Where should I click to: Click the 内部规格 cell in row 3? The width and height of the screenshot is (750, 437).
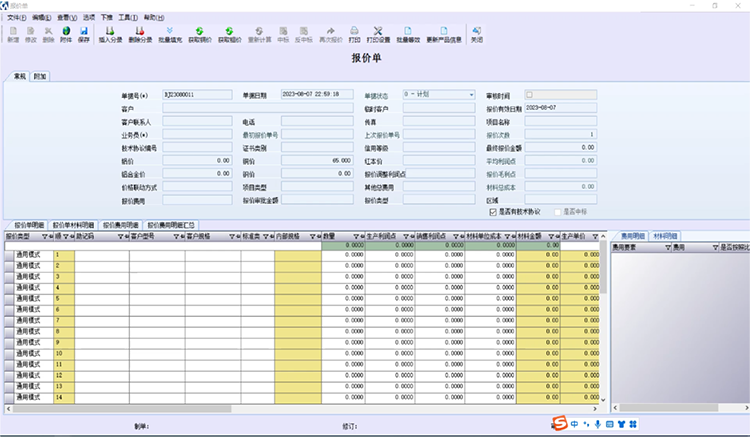(298, 276)
